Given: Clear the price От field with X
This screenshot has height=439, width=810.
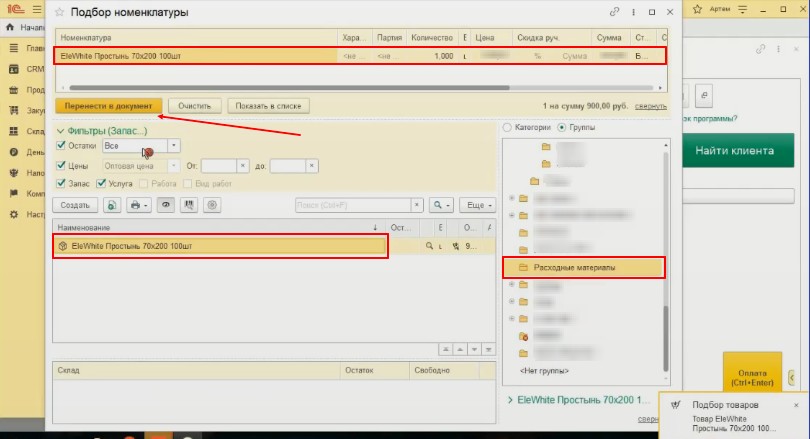Looking at the screenshot, I should pyautogui.click(x=243, y=166).
